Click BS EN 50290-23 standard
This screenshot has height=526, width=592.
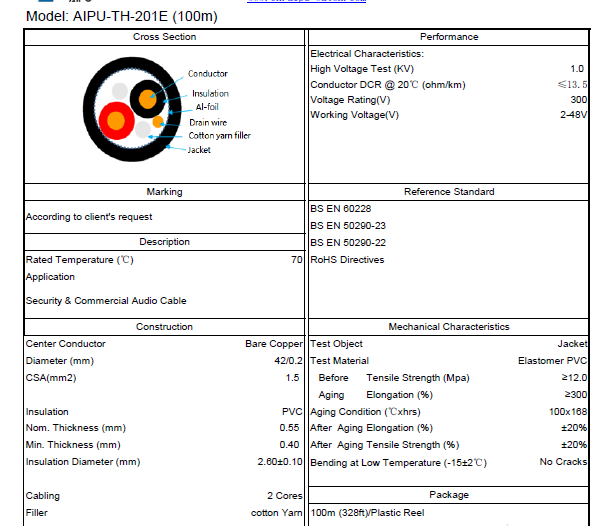(348, 226)
